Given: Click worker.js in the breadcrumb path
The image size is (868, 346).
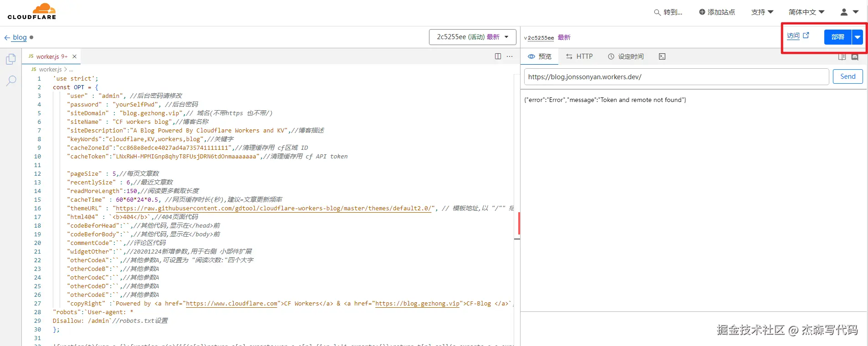Looking at the screenshot, I should (50, 69).
